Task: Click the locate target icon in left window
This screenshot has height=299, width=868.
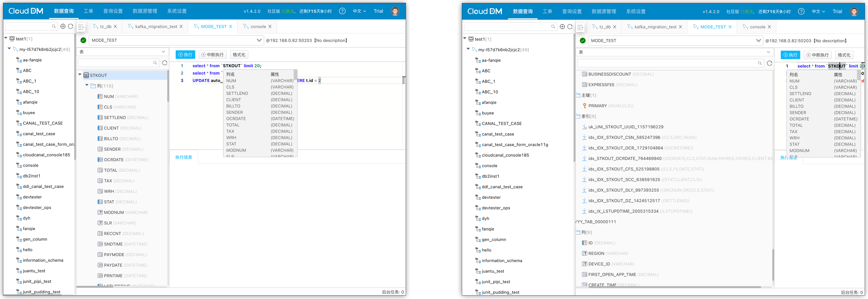Action: tap(63, 26)
